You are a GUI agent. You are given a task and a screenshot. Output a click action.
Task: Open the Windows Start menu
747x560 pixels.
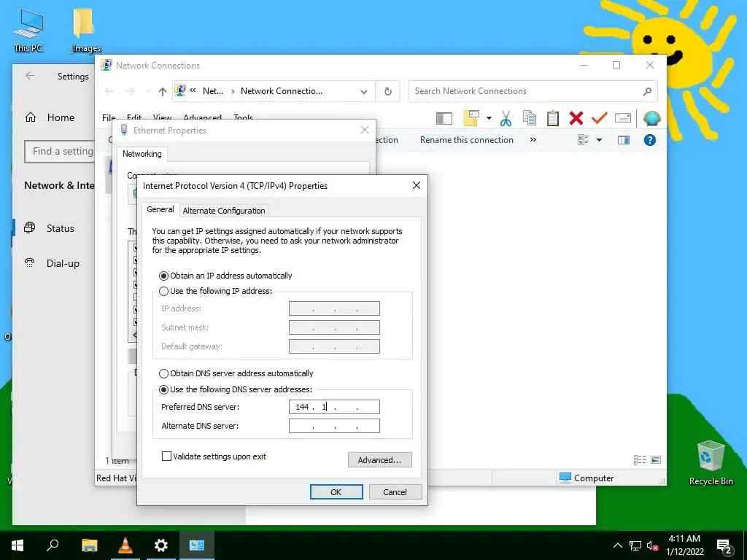(x=18, y=545)
